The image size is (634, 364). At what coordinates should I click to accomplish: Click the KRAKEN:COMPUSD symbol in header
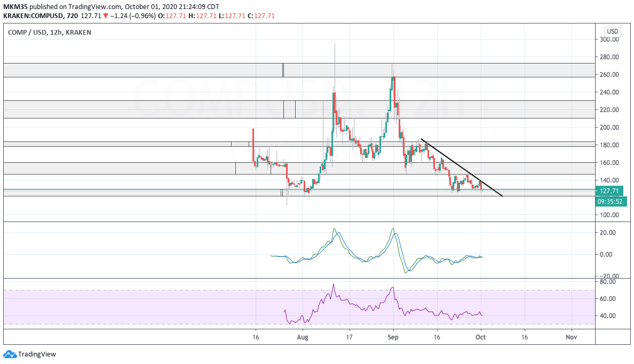point(33,16)
